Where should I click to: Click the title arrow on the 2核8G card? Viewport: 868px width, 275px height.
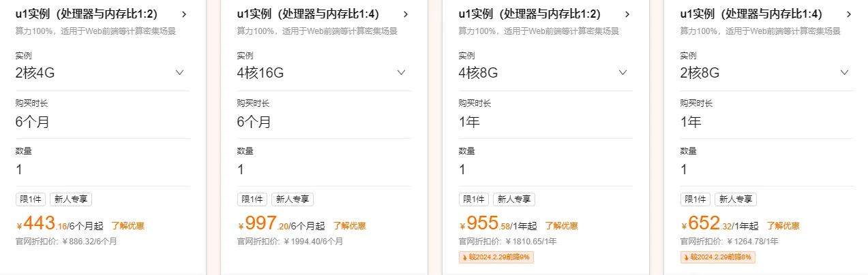(x=849, y=14)
